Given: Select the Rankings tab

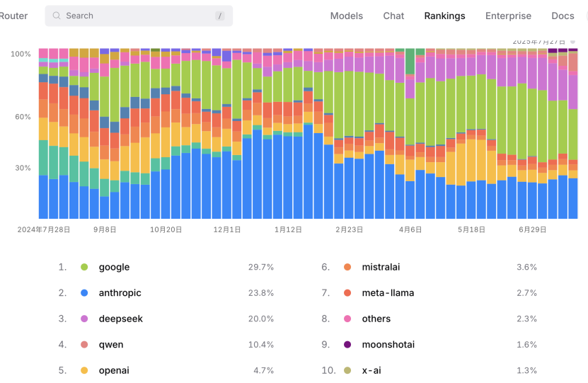Looking at the screenshot, I should pyautogui.click(x=445, y=16).
